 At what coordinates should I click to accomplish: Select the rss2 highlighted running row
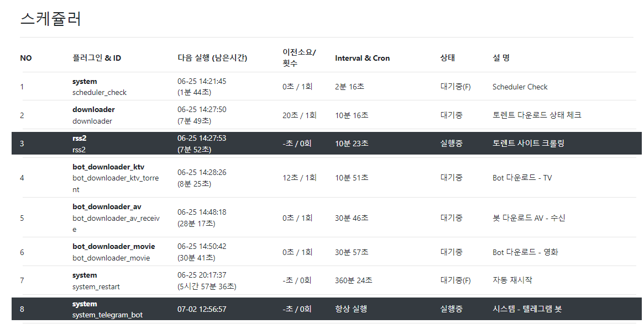(326, 144)
